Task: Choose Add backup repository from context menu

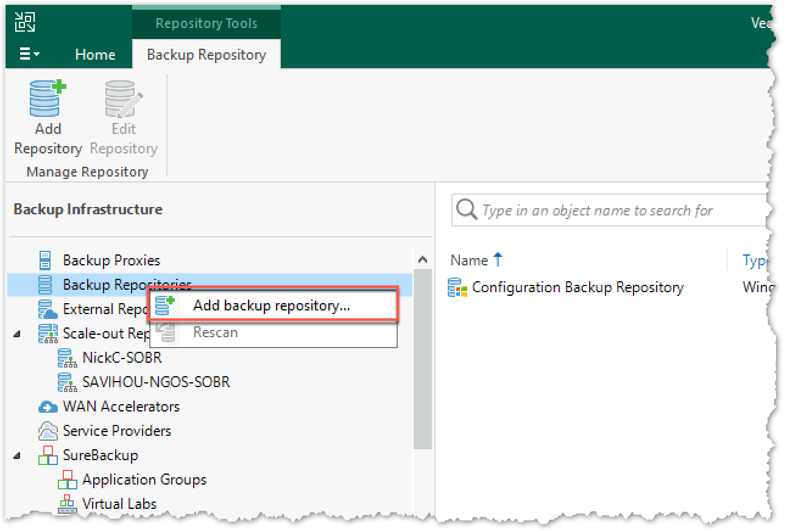Action: tap(274, 306)
